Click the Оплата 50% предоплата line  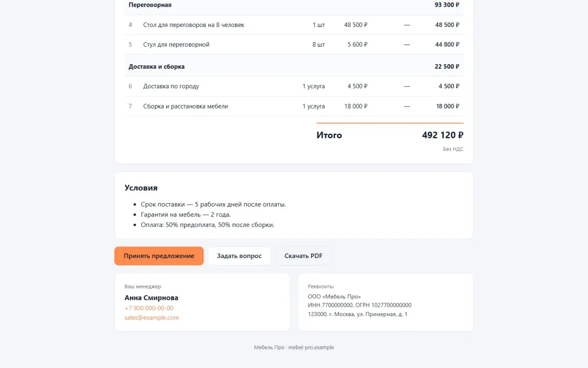click(208, 225)
